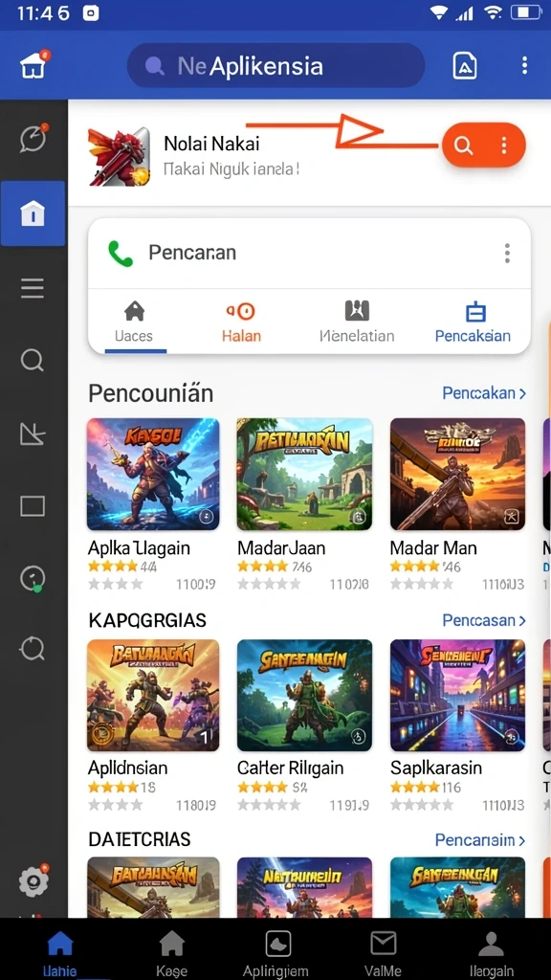This screenshot has height=980, width=551.
Task: Click search icon in orange pill button
Action: coord(463,145)
